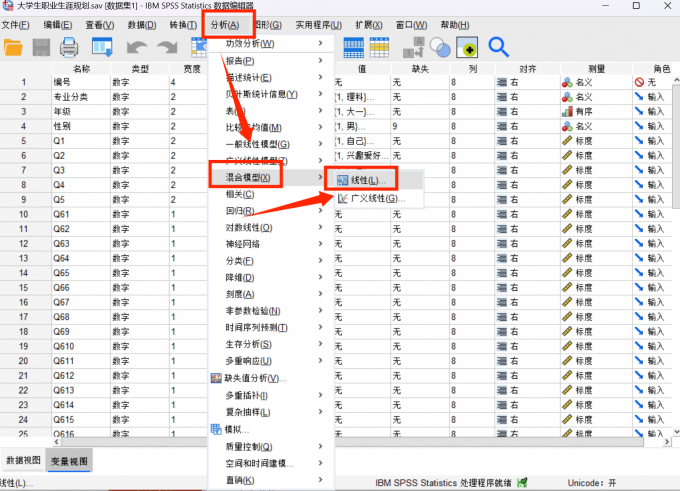This screenshot has height=491, width=680.
Task: Click the None role icon in row 1
Action: tap(639, 82)
